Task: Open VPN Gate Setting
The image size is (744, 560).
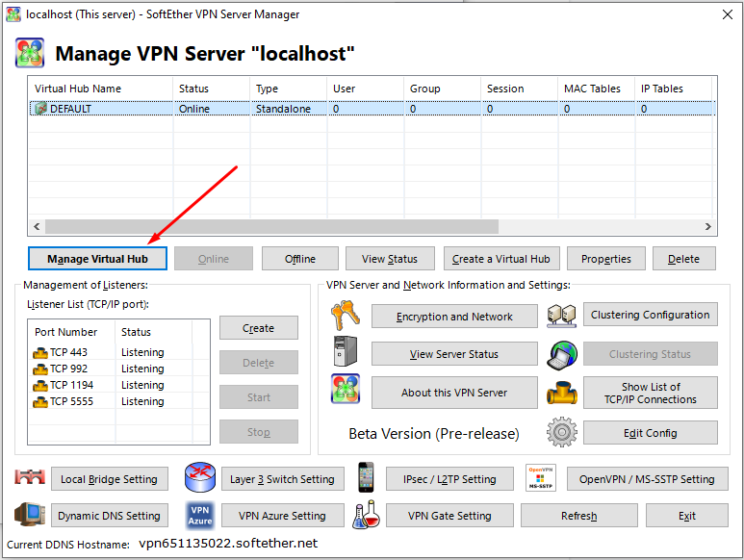Action: click(449, 516)
